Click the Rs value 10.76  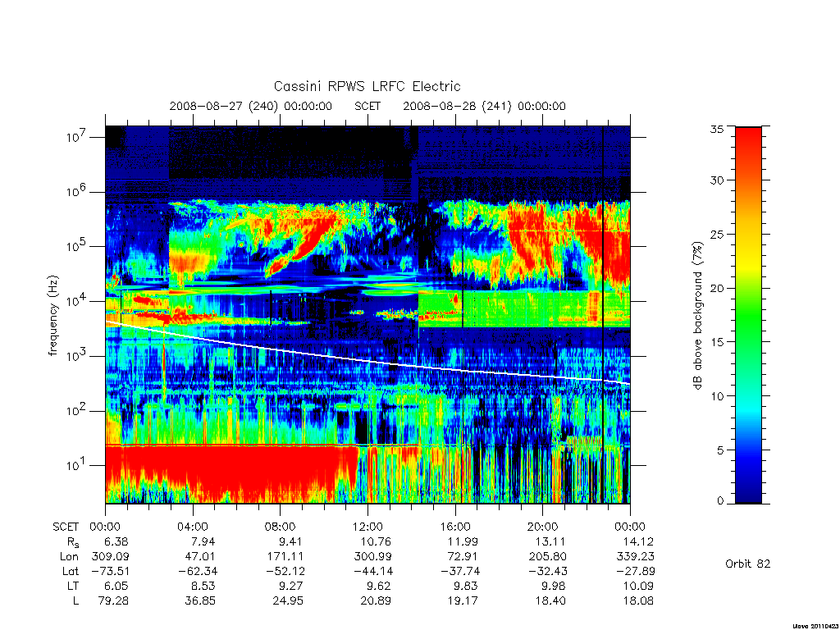(376, 541)
